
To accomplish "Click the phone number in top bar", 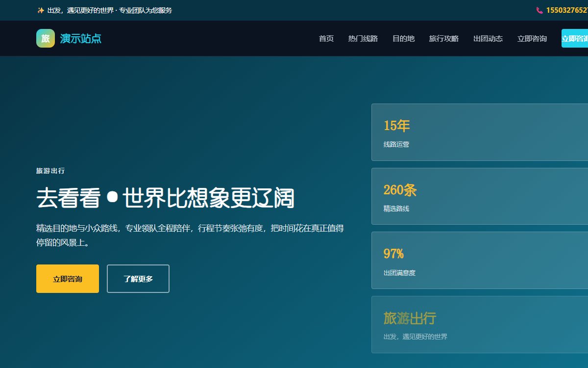I will point(567,10).
